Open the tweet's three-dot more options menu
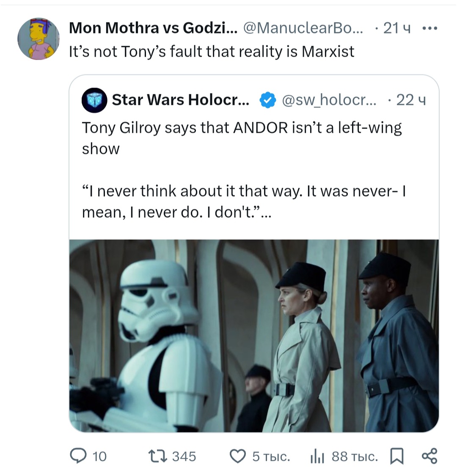457x476 pixels. click(x=429, y=28)
